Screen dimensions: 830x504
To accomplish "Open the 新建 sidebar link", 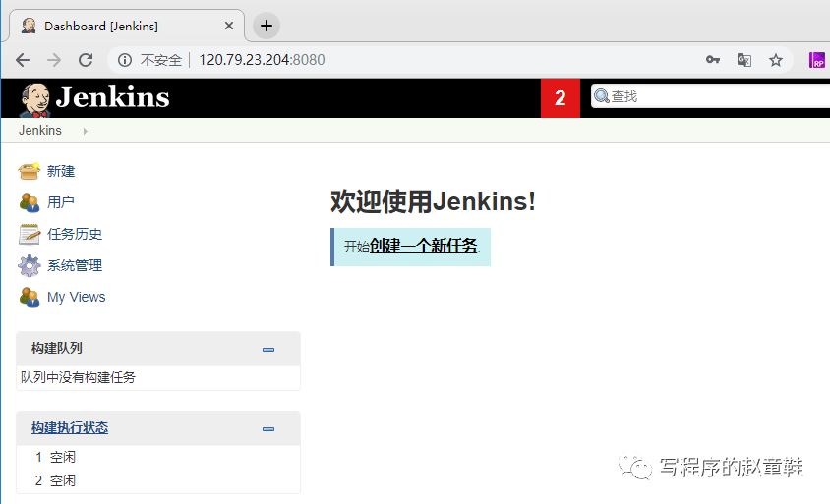I will pos(61,171).
